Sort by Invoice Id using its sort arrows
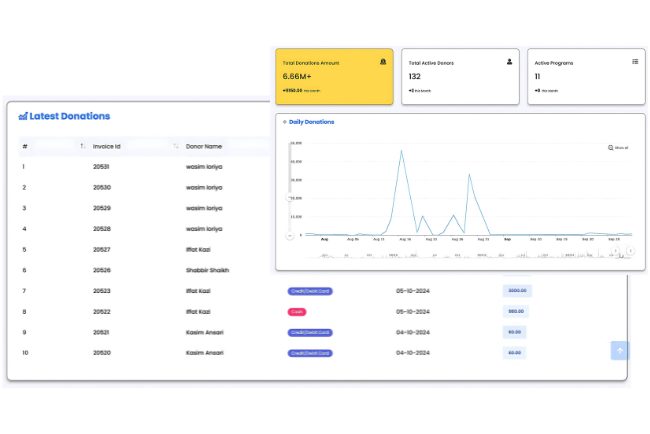650x434 pixels. [176, 146]
